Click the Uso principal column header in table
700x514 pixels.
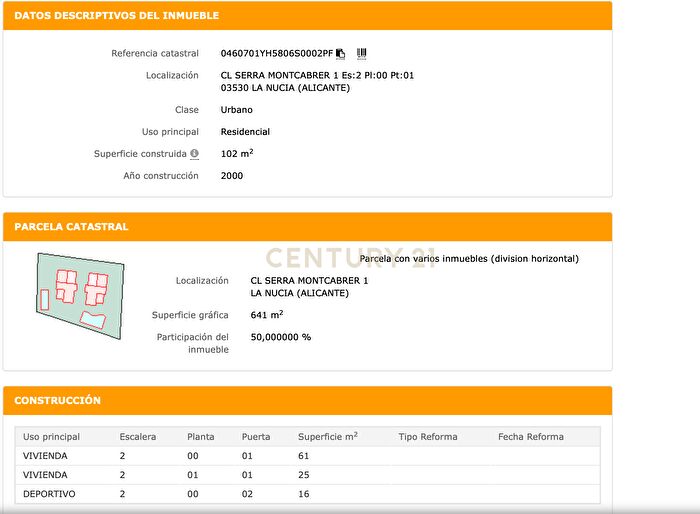click(51, 437)
